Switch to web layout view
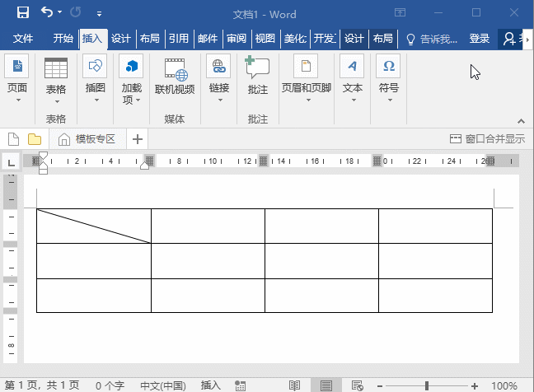The image size is (534, 392). (x=358, y=385)
